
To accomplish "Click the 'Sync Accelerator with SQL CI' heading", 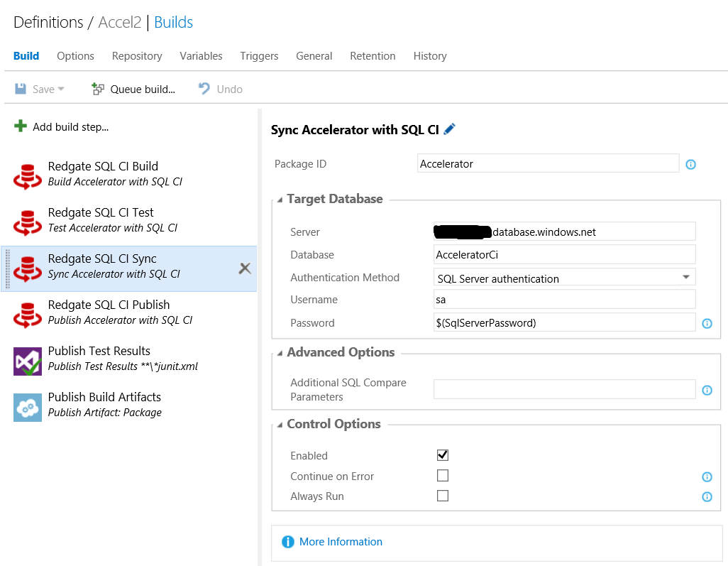I will coord(355,130).
